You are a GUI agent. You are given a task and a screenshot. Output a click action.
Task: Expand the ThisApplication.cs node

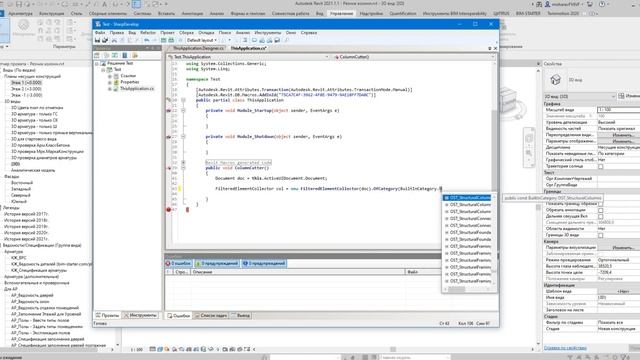(110, 89)
